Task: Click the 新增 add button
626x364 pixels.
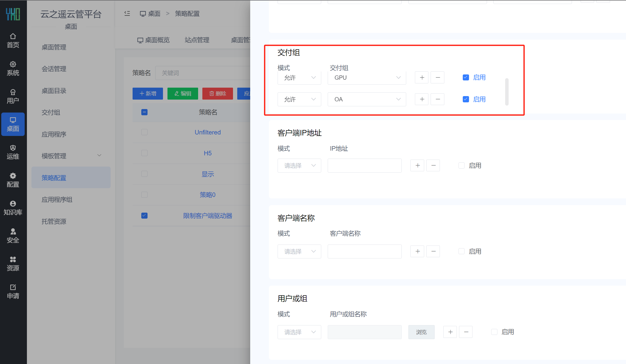Action: (x=148, y=94)
